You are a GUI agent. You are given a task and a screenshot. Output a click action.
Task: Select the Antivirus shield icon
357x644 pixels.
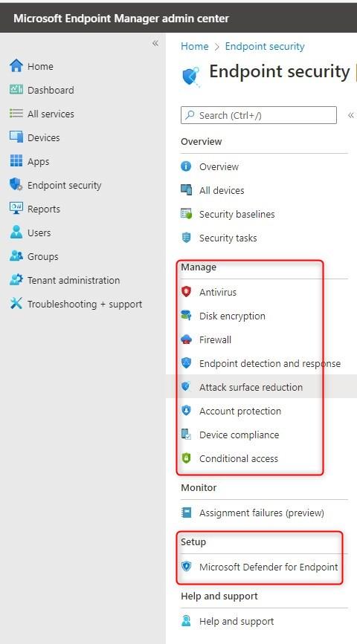[x=187, y=292]
